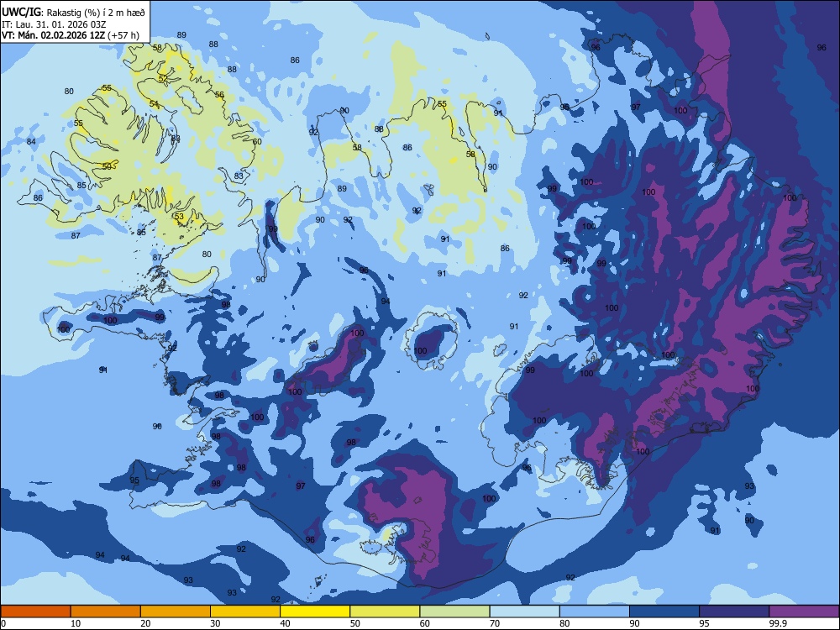
Task: Click the 'VT: Mán. 02.02.2026 12Z (+57 h)' line
Action: (x=71, y=35)
